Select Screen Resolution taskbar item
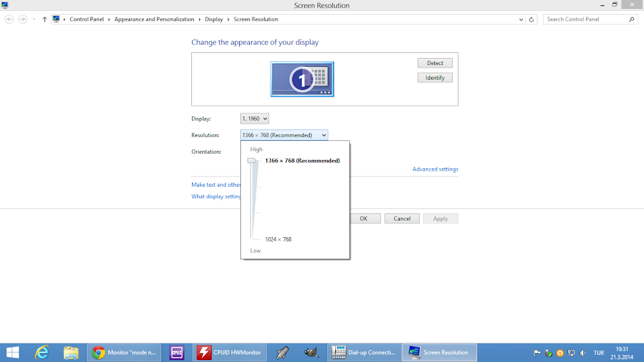 point(439,352)
